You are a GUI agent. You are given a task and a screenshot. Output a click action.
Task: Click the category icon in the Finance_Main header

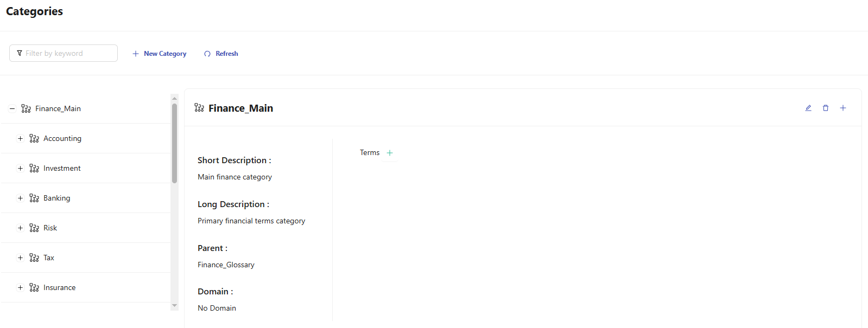(x=199, y=108)
